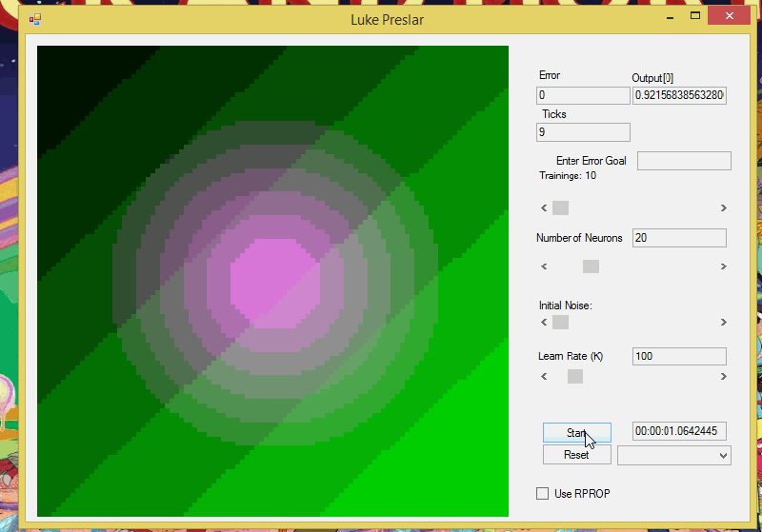The image size is (762, 532).
Task: Click the 'Initial Noise:' label
Action: click(x=566, y=305)
